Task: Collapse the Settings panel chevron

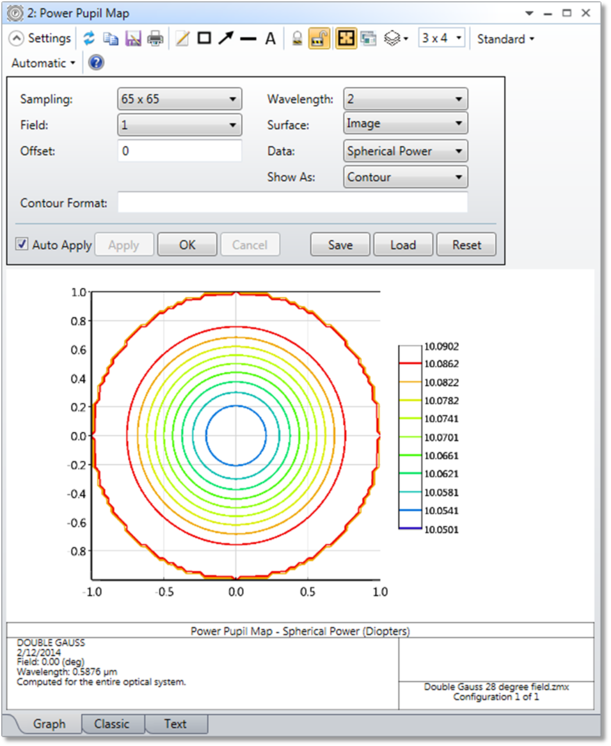Action: (16, 39)
